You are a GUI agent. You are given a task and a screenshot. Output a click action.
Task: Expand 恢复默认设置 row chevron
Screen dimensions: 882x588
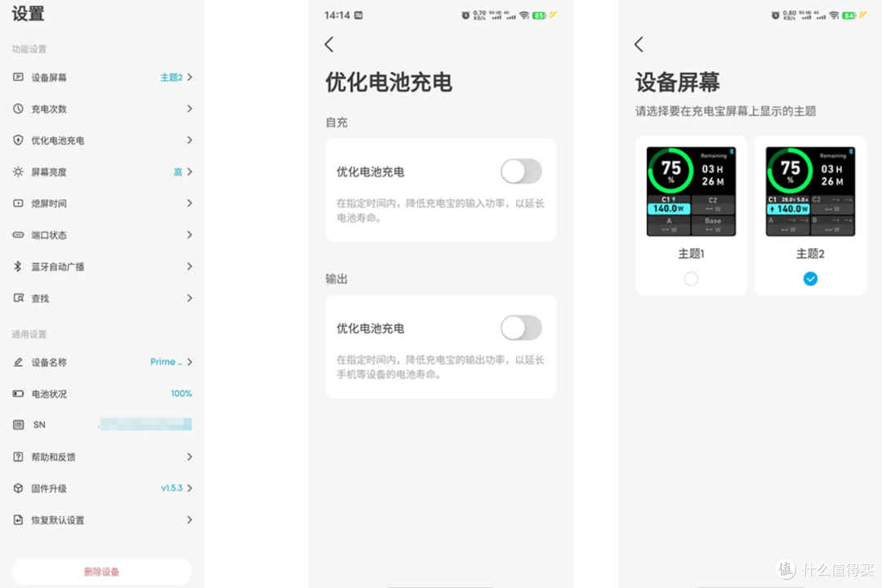pyautogui.click(x=189, y=519)
